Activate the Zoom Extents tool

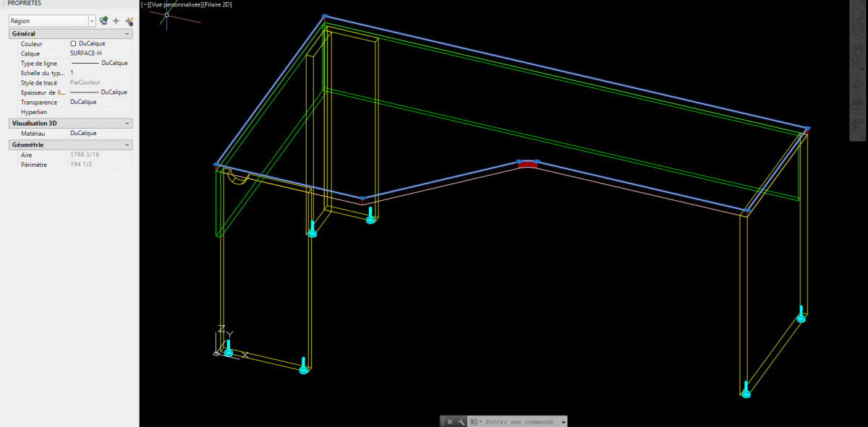(856, 66)
